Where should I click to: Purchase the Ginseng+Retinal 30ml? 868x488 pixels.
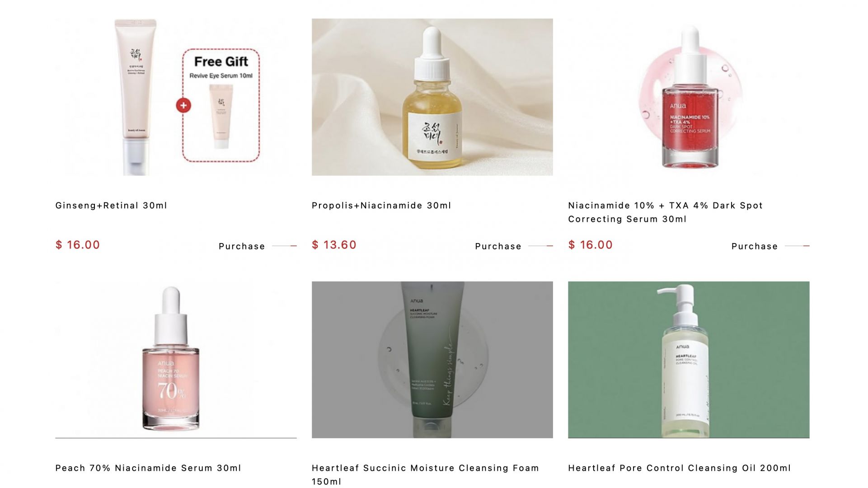[x=242, y=246]
